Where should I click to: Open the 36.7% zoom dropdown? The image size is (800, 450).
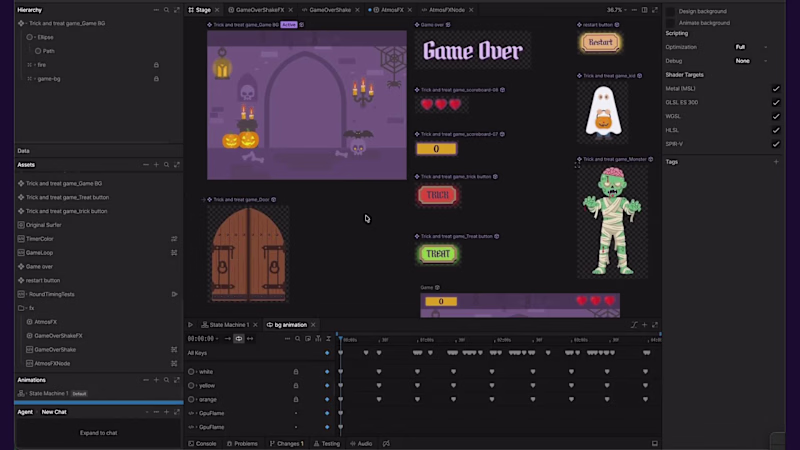click(617, 10)
